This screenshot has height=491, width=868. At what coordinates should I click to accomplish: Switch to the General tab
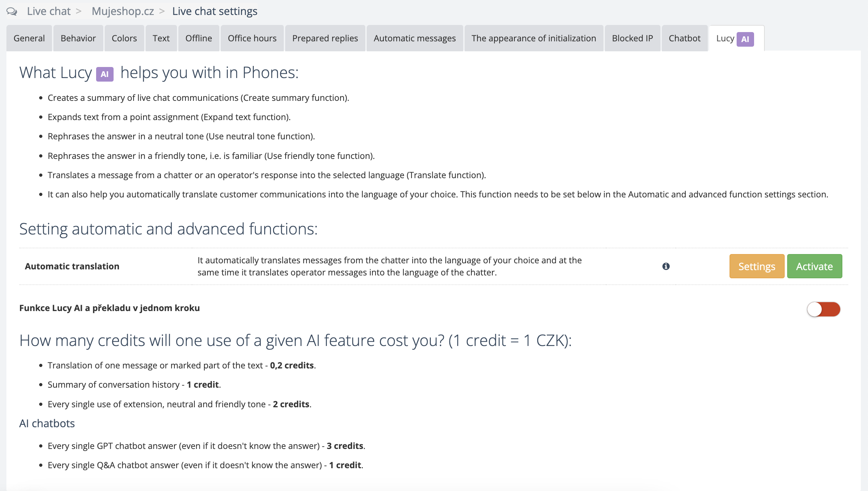pyautogui.click(x=29, y=38)
